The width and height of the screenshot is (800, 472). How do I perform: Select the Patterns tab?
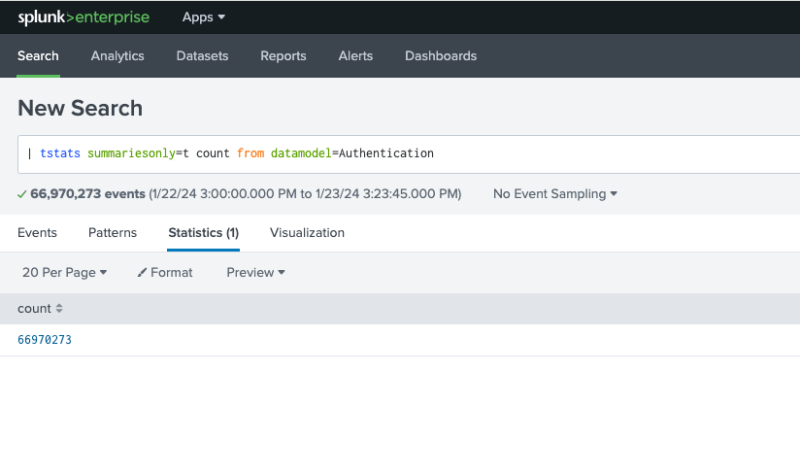(x=112, y=233)
